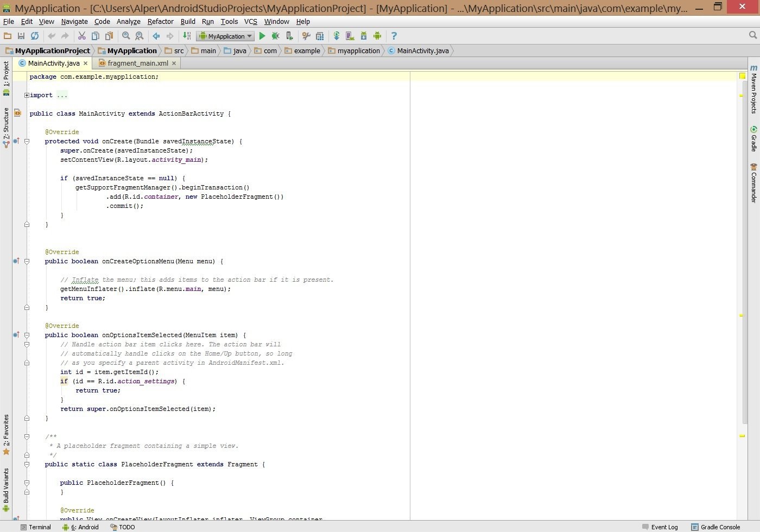
Task: Expand the folded import statements
Action: [27, 95]
